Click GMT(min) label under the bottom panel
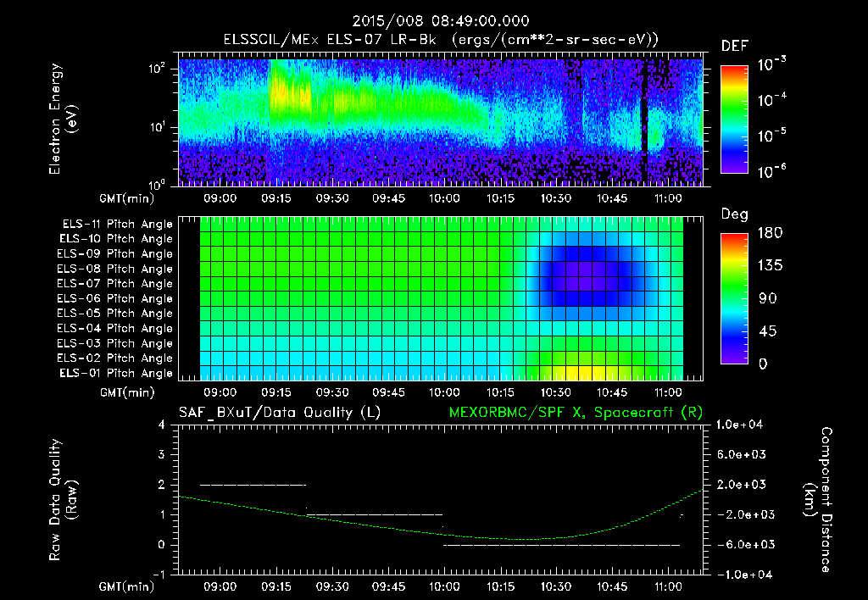The height and width of the screenshot is (600, 868). (x=127, y=586)
